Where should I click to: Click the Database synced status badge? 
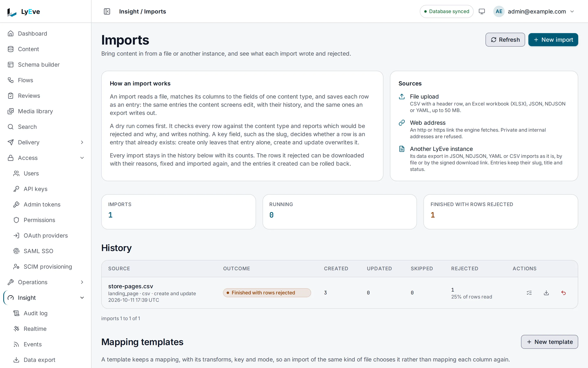pyautogui.click(x=446, y=11)
